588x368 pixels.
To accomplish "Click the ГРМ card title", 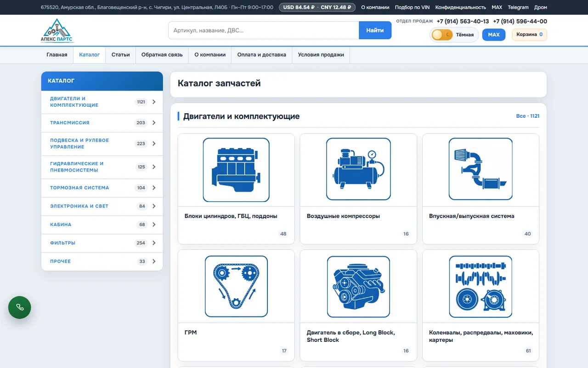I will pos(190,332).
